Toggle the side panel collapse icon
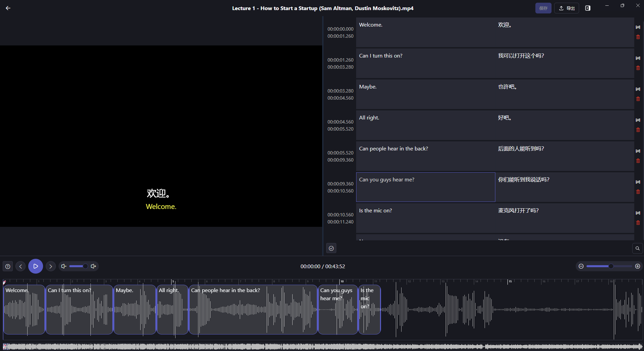 [x=588, y=8]
